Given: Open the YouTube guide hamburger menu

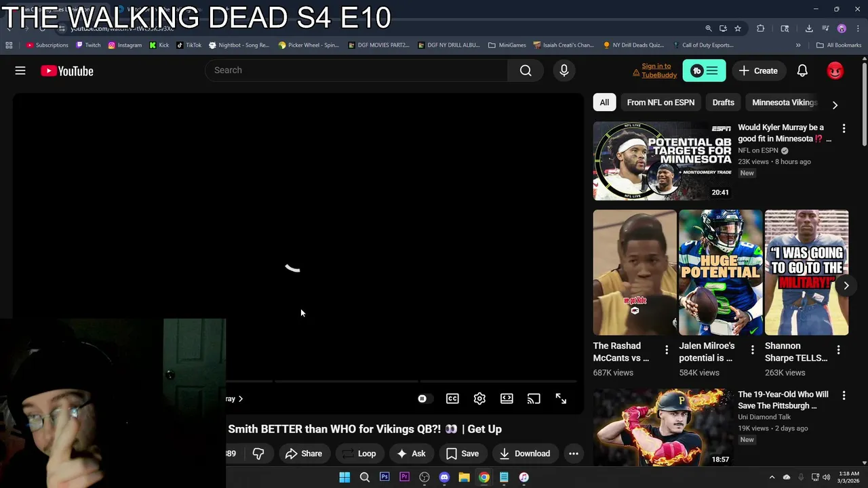Looking at the screenshot, I should [x=20, y=70].
